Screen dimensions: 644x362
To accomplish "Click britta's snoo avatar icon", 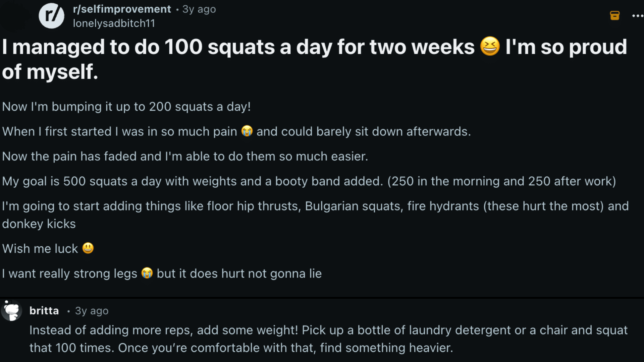I will click(12, 310).
